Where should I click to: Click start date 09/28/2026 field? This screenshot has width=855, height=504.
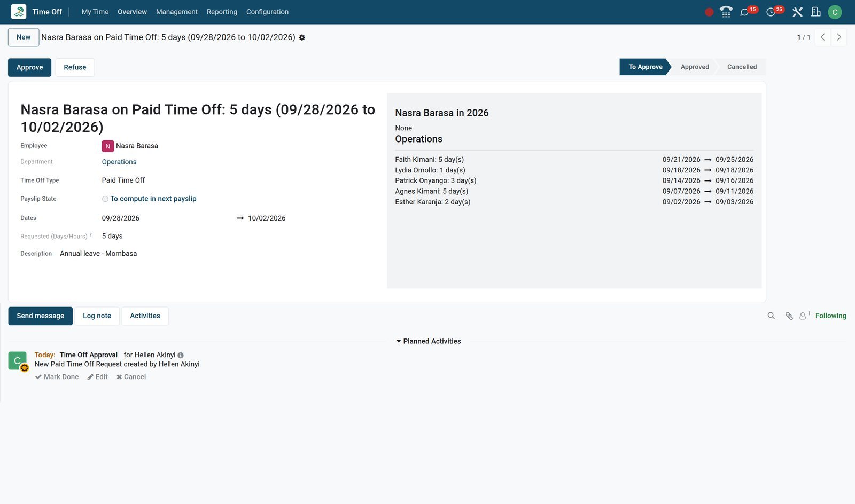pyautogui.click(x=121, y=218)
